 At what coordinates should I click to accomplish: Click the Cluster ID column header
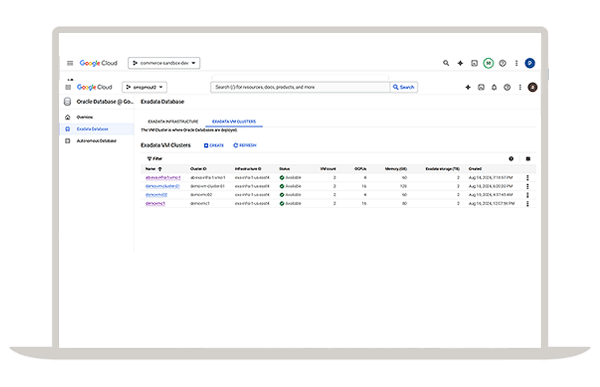198,169
